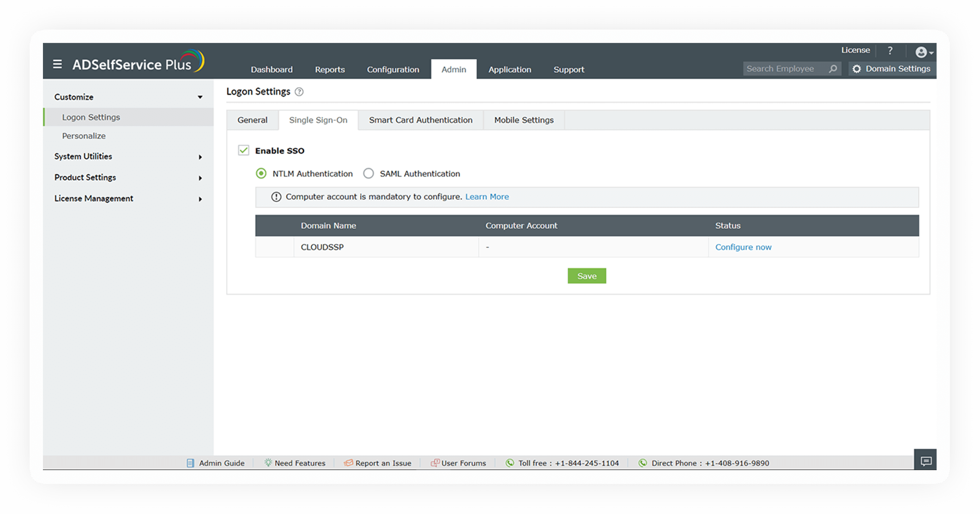
Task: Open the Configuration top menu
Action: click(393, 70)
